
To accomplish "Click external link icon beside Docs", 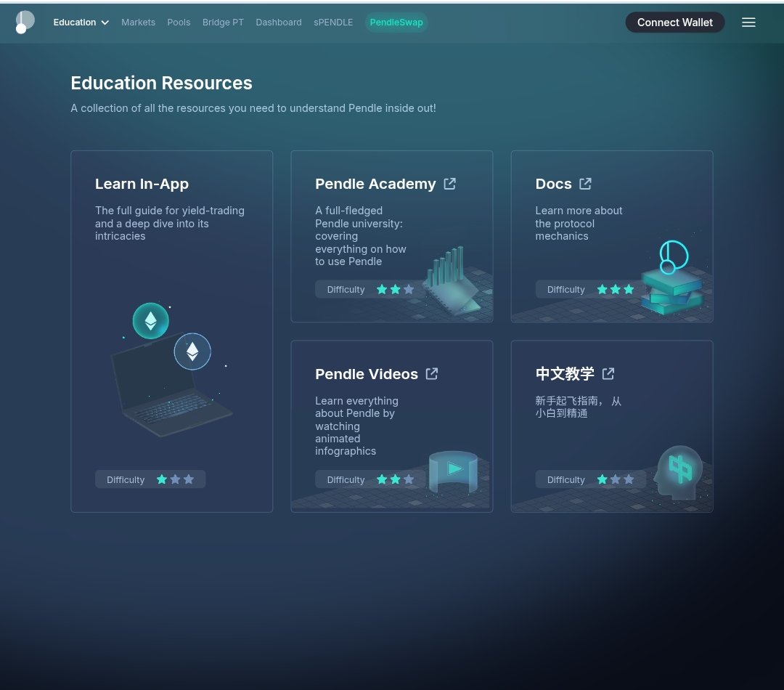I will [585, 184].
